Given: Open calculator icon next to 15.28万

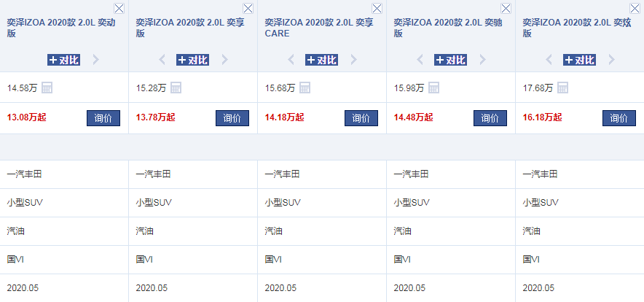Looking at the screenshot, I should 176,88.
